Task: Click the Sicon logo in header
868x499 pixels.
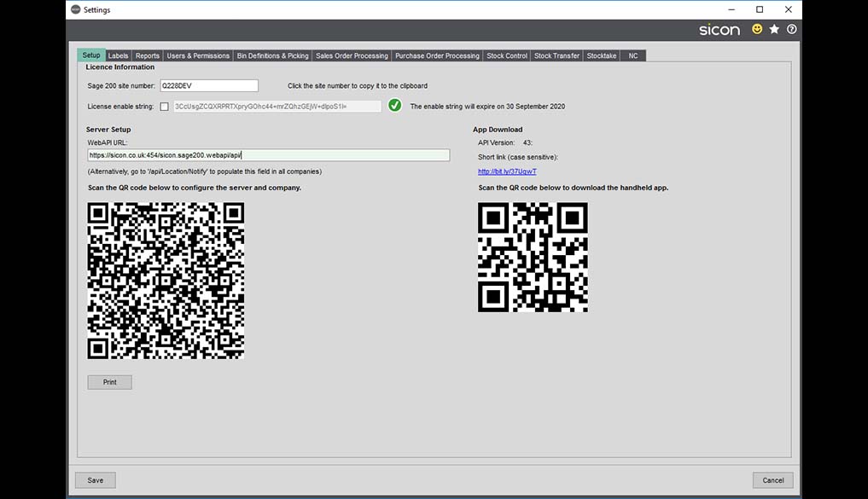Action: [x=719, y=30]
